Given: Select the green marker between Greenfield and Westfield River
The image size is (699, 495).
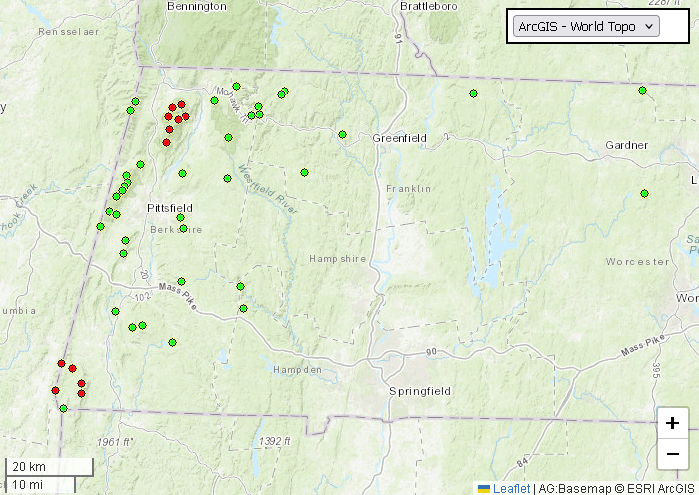Looking at the screenshot, I should 304,173.
